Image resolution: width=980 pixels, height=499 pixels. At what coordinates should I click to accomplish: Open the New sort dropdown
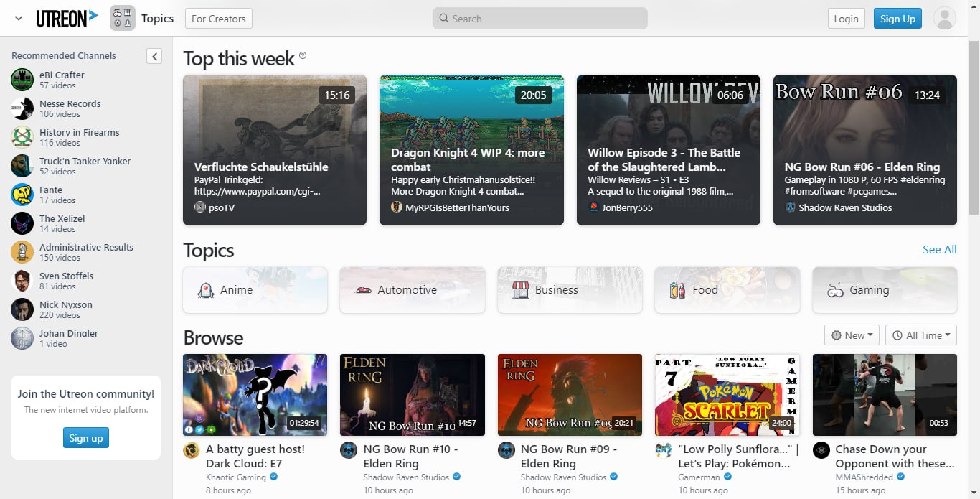click(852, 335)
